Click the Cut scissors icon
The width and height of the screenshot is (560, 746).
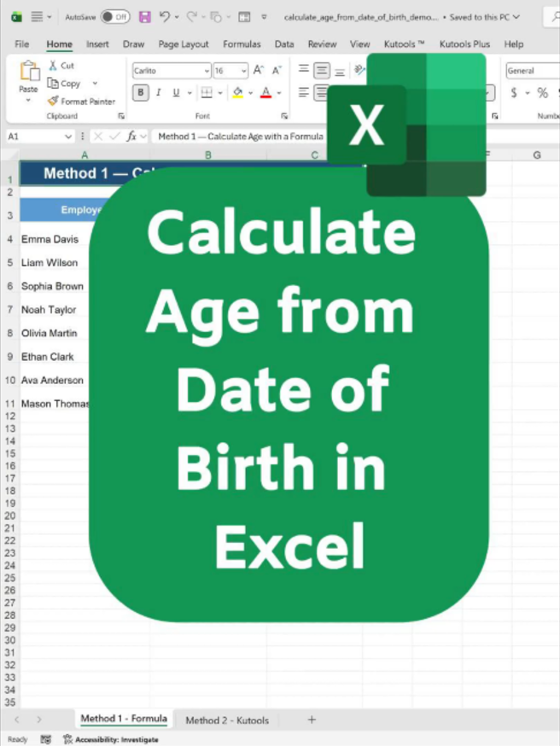(x=53, y=66)
